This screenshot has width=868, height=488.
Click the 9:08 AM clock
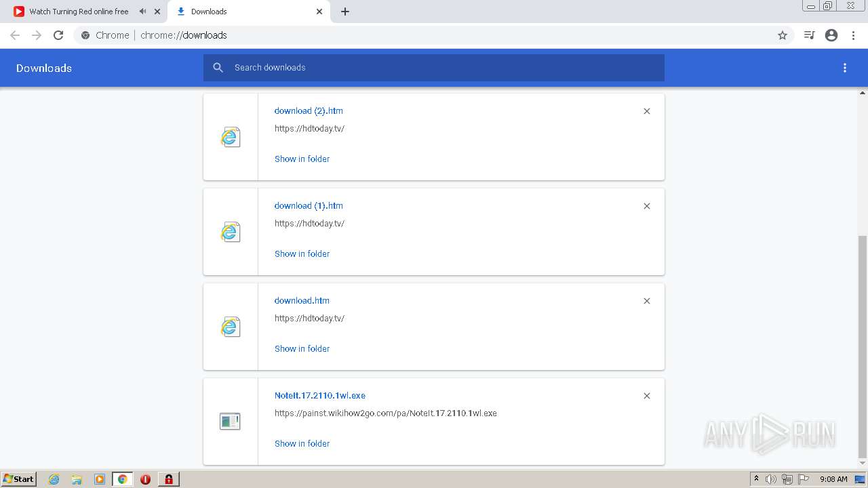click(x=833, y=479)
